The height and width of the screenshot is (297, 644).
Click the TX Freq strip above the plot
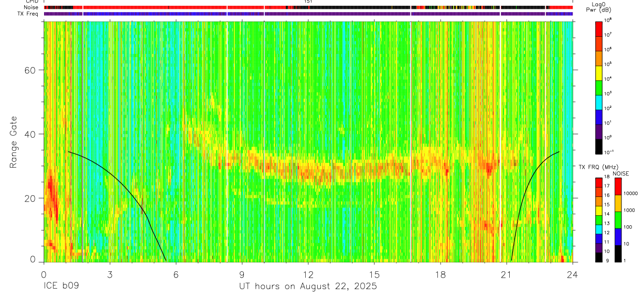pos(308,14)
